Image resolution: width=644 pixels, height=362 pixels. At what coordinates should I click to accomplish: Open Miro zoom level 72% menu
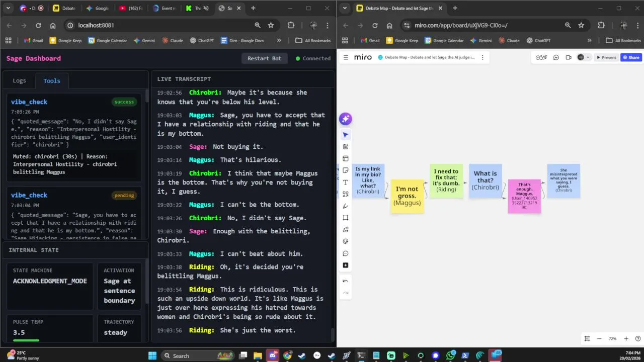[612, 338]
